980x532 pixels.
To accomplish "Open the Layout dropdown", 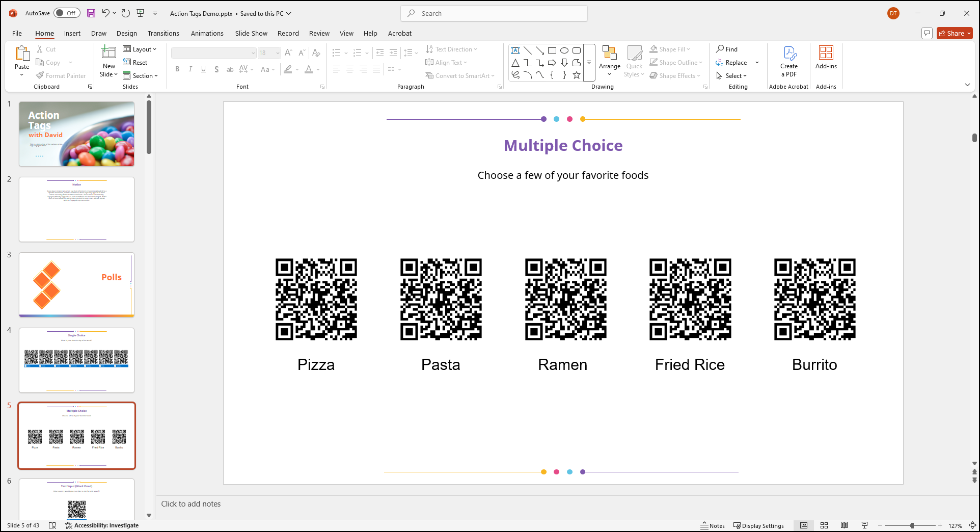I will [140, 49].
